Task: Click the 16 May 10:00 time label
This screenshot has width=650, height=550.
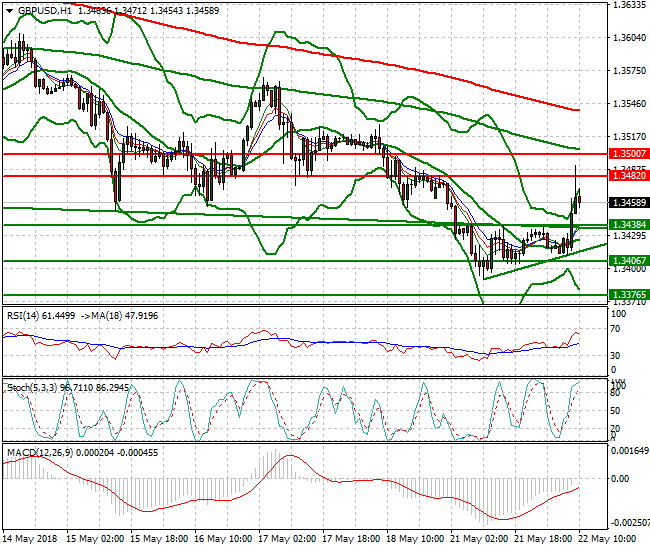Action: pyautogui.click(x=223, y=539)
